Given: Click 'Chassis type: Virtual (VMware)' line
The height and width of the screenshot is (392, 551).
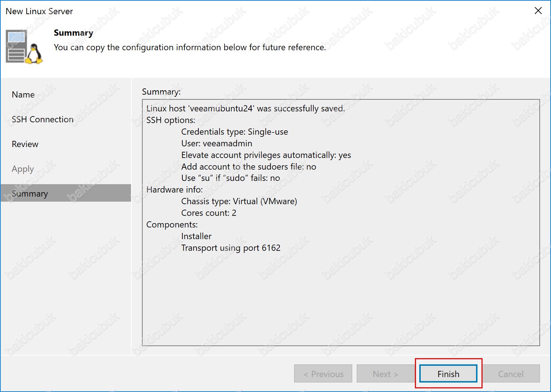Looking at the screenshot, I should click(239, 201).
